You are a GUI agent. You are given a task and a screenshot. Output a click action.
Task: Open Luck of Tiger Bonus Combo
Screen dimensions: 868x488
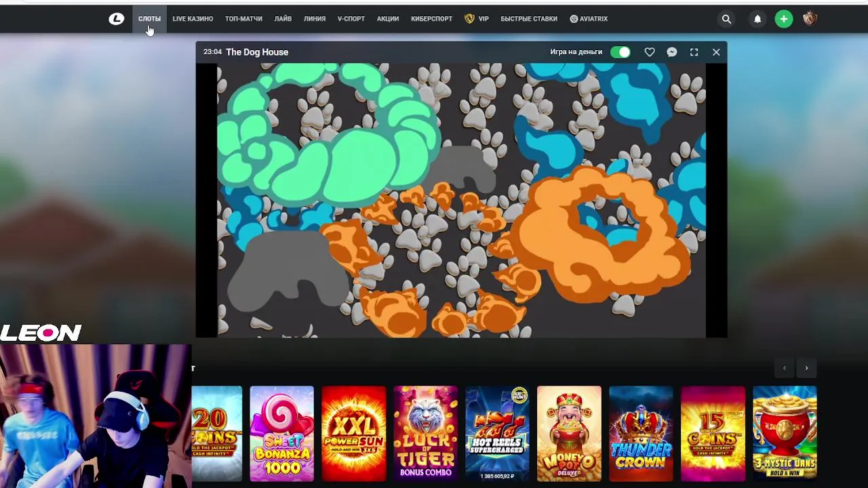point(425,434)
